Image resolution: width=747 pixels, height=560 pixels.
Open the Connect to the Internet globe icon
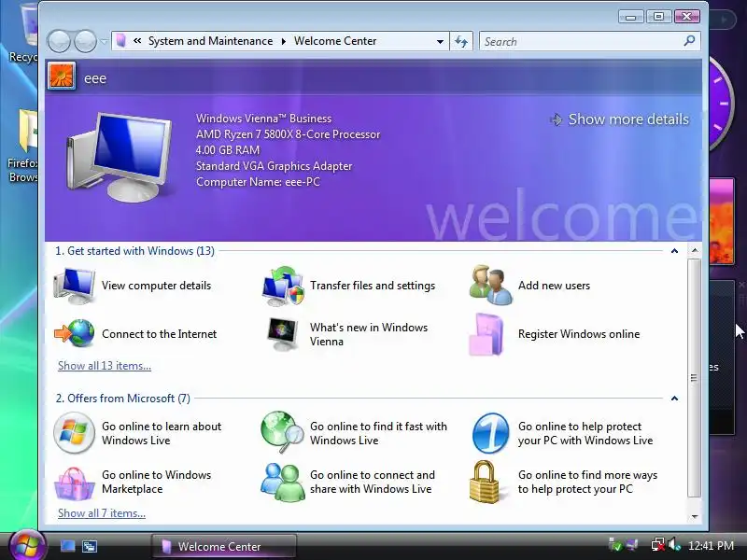tap(75, 333)
